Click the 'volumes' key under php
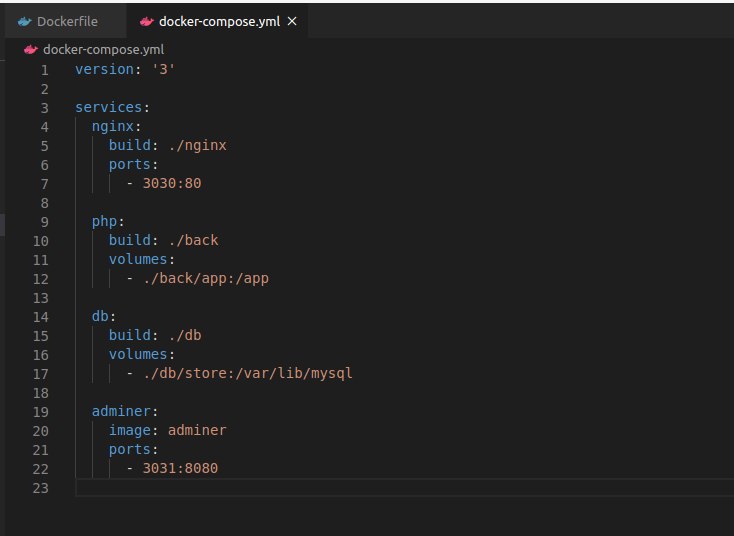The width and height of the screenshot is (734, 536). [x=138, y=259]
